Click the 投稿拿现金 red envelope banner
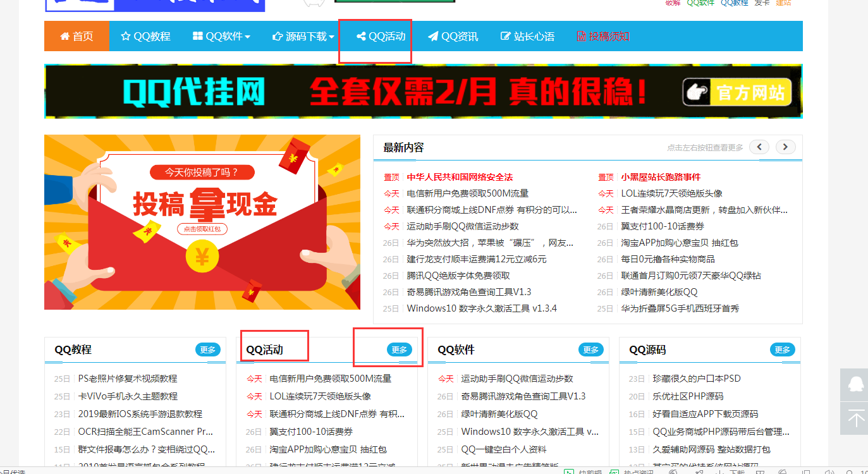Image resolution: width=868 pixels, height=474 pixels. coord(202,222)
